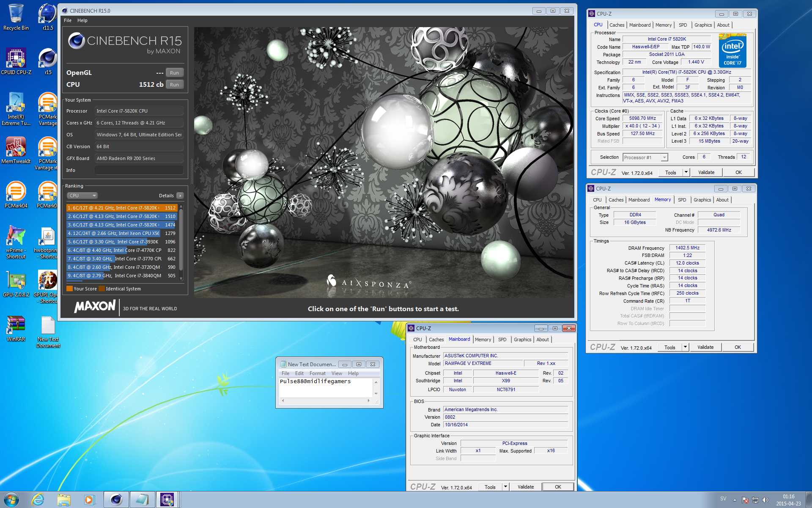Viewport: 812px width, 508px height.
Task: Open Windows Media Player taskbar icon
Action: tap(89, 500)
